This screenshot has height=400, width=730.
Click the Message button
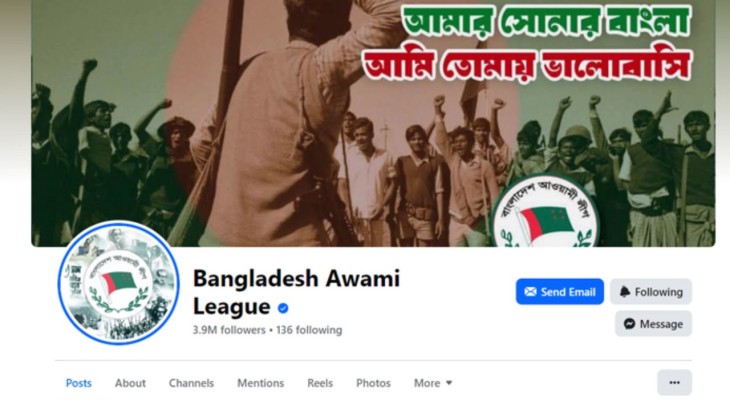click(x=653, y=324)
